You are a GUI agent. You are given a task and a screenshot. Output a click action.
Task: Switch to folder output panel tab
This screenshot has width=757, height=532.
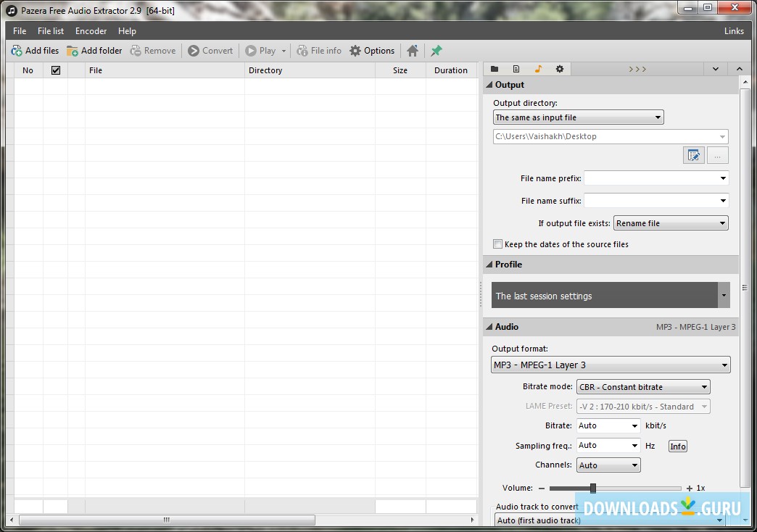pos(495,69)
